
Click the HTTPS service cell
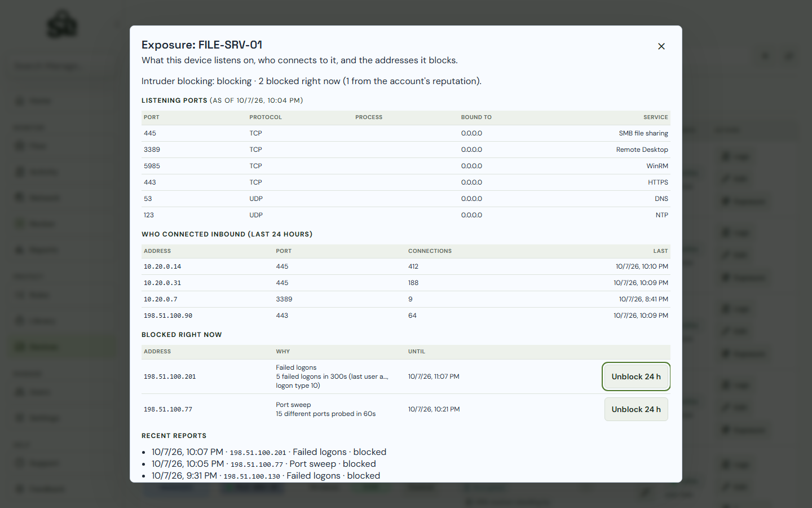coord(658,182)
